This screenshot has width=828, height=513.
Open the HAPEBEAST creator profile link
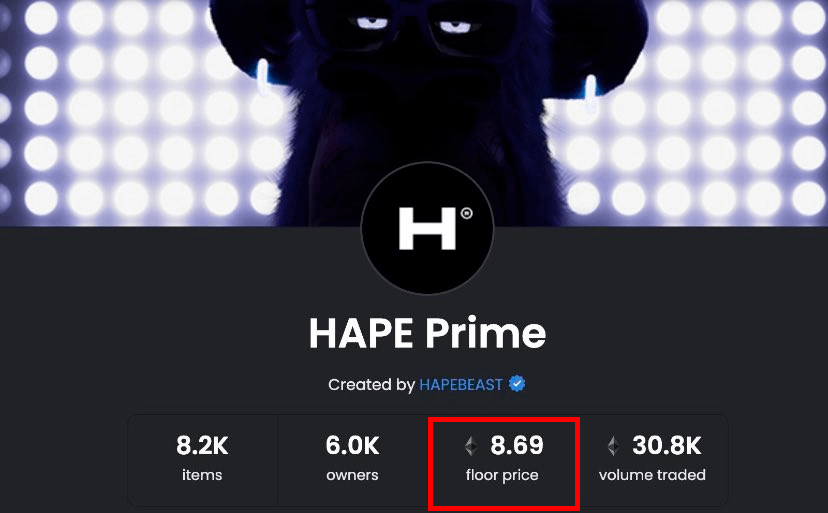click(460, 385)
